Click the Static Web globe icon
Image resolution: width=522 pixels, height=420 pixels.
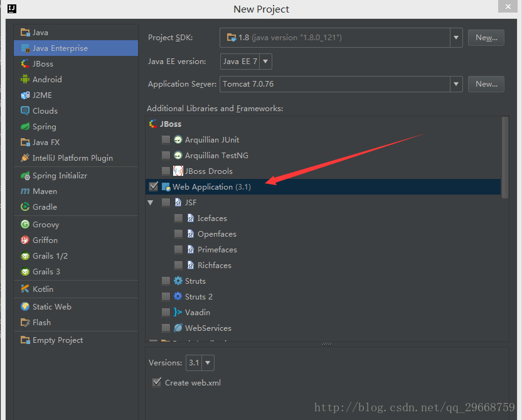click(25, 306)
